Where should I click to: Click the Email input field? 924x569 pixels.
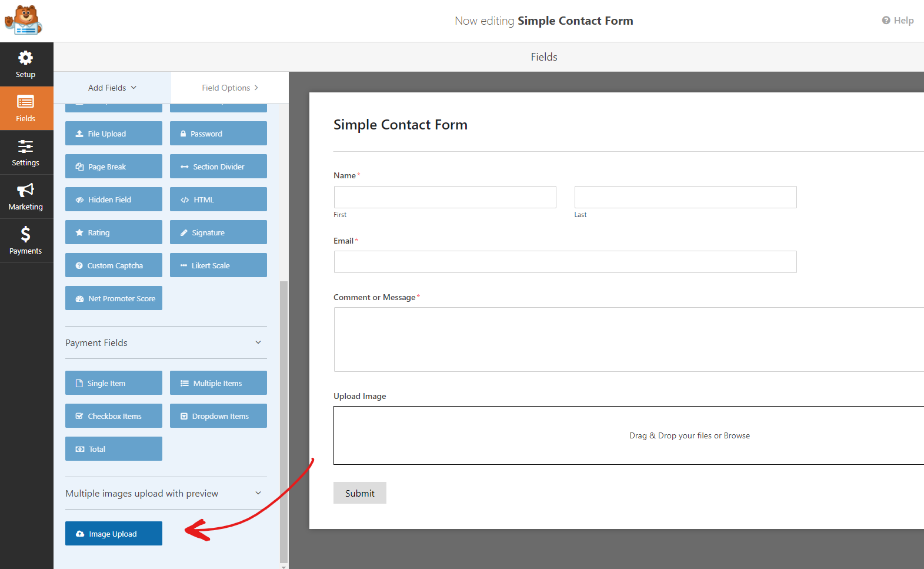[565, 262]
